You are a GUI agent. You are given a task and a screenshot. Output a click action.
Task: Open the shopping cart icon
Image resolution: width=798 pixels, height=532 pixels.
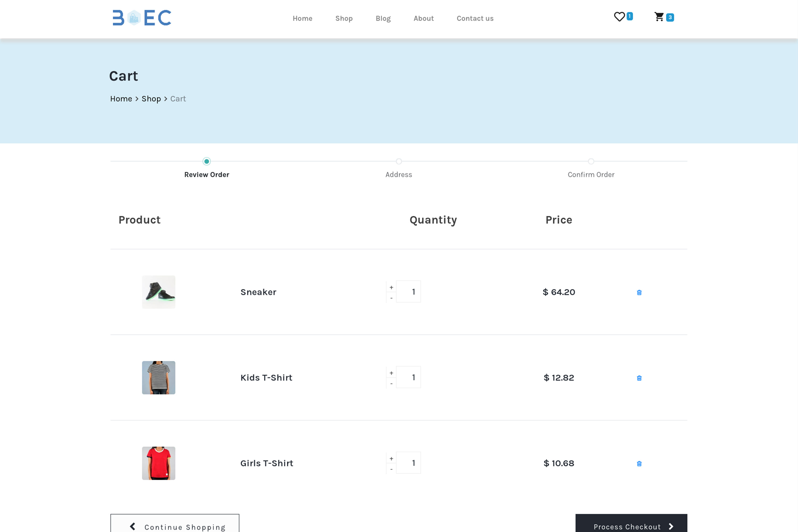click(659, 16)
